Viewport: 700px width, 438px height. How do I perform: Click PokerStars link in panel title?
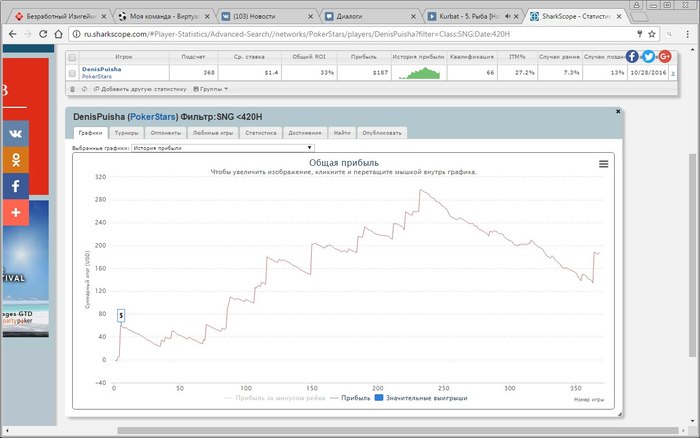(153, 117)
